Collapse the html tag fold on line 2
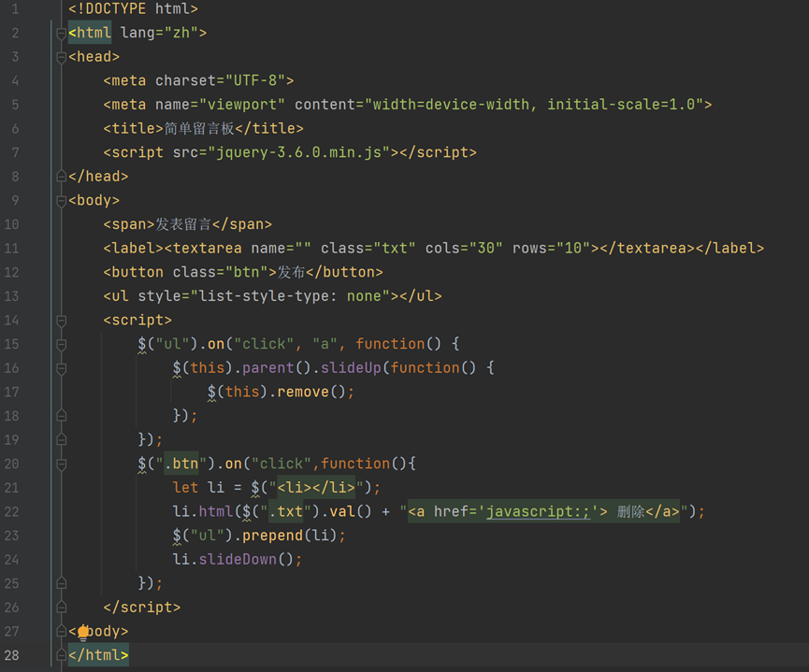The width and height of the screenshot is (809, 672). 61,34
